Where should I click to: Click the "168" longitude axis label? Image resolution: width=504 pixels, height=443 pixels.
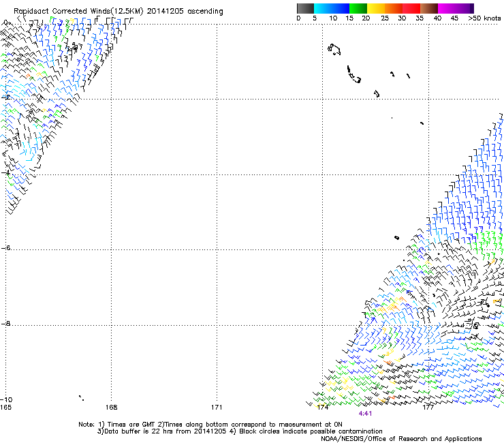tap(111, 408)
